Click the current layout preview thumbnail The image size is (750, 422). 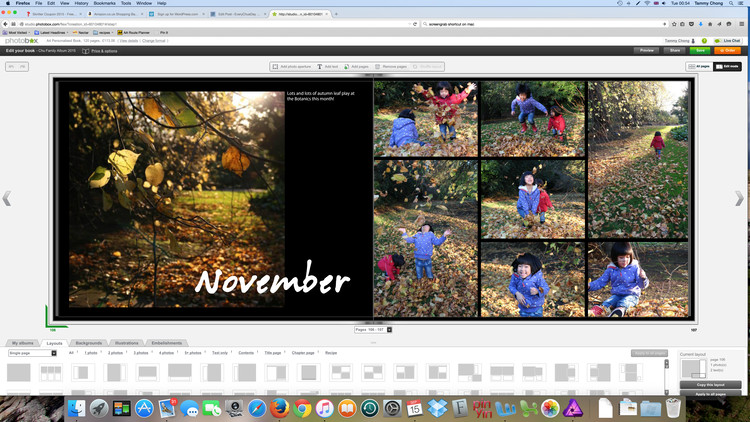(x=693, y=368)
